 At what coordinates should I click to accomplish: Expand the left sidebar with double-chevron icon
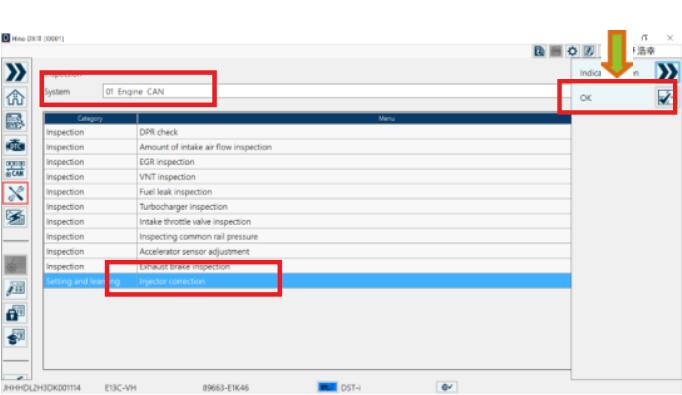pos(16,72)
